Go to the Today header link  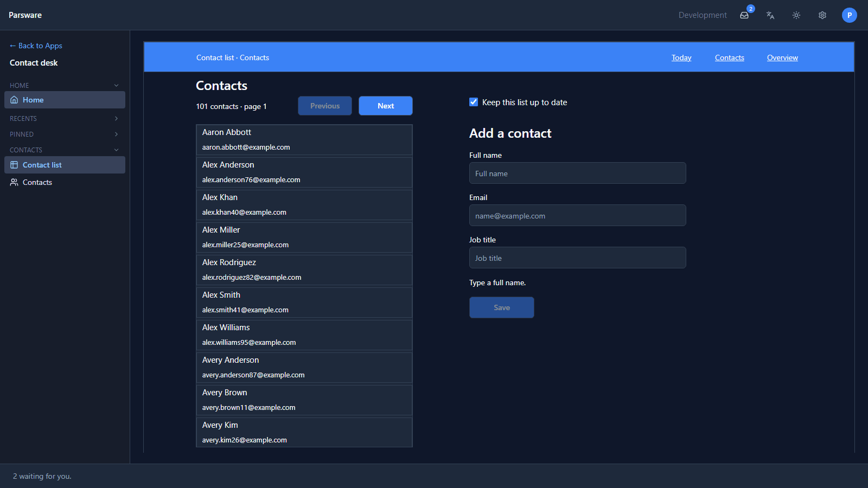(x=681, y=57)
